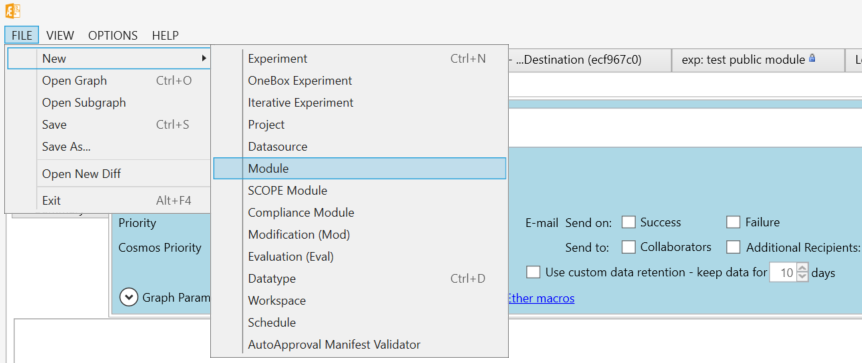
Task: Select Exit from the File menu
Action: coord(109,201)
